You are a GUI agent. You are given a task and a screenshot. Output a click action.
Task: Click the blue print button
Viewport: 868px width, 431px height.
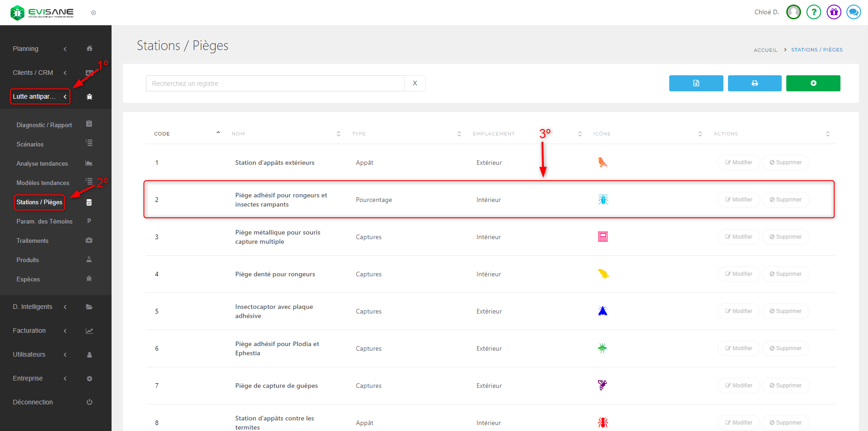(754, 84)
